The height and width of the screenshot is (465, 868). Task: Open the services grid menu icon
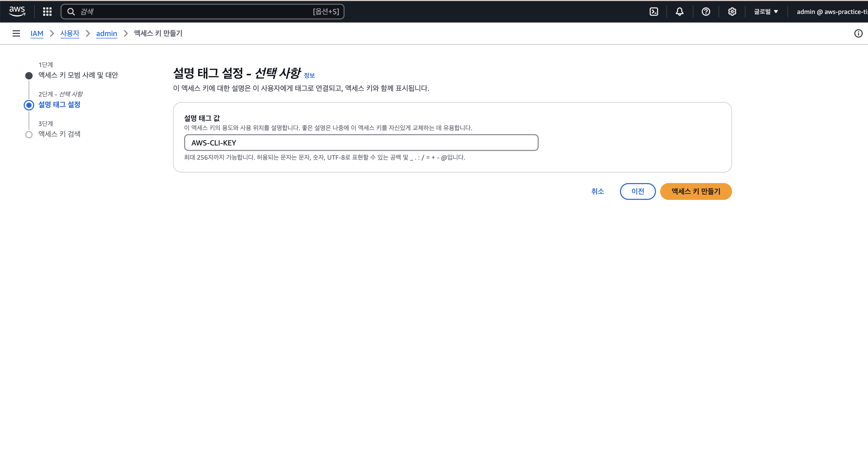[47, 12]
